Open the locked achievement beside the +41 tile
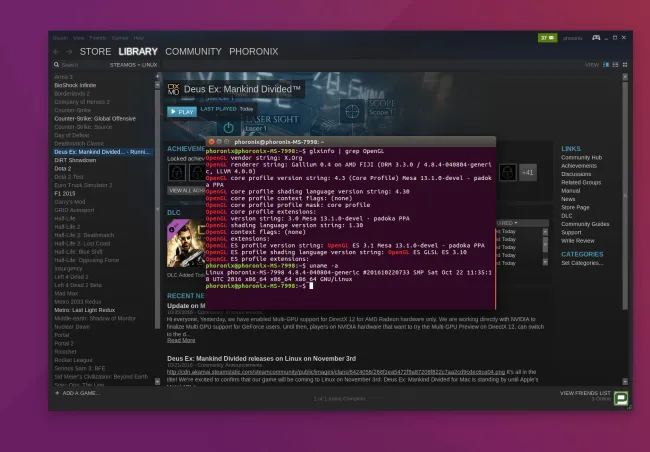 coord(507,173)
